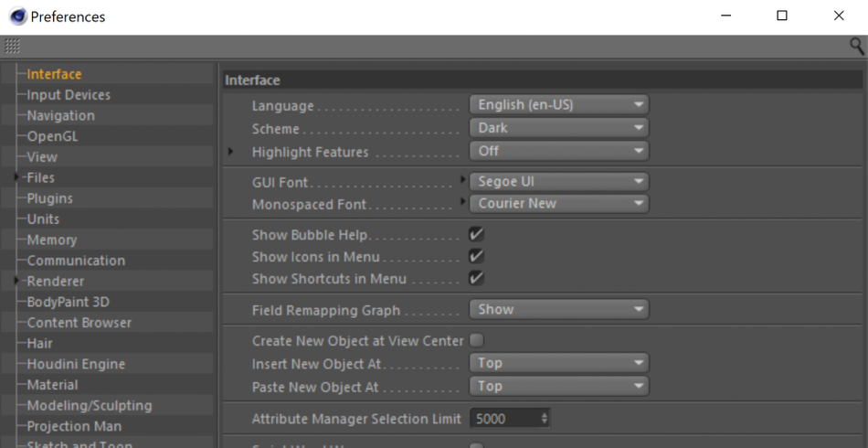Open BodyPaint 3D preferences
The height and width of the screenshot is (448, 868).
pos(69,302)
